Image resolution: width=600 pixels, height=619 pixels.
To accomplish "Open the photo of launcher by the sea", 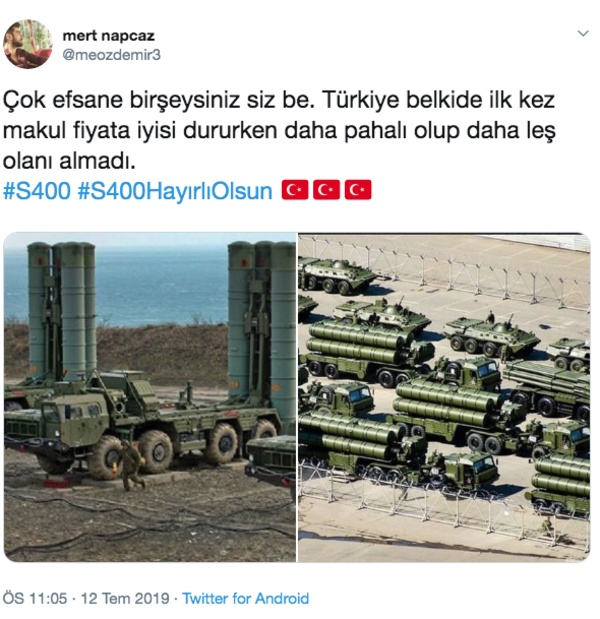I will [x=150, y=397].
